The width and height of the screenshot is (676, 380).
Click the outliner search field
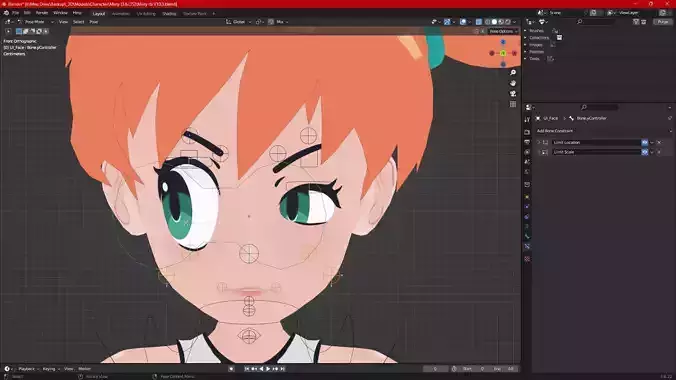point(597,22)
